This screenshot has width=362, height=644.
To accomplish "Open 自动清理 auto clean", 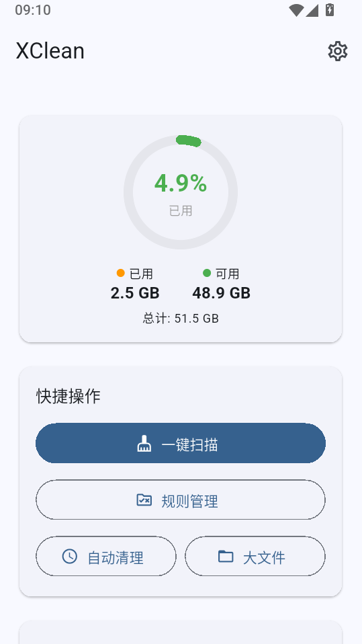I will coord(106,556).
